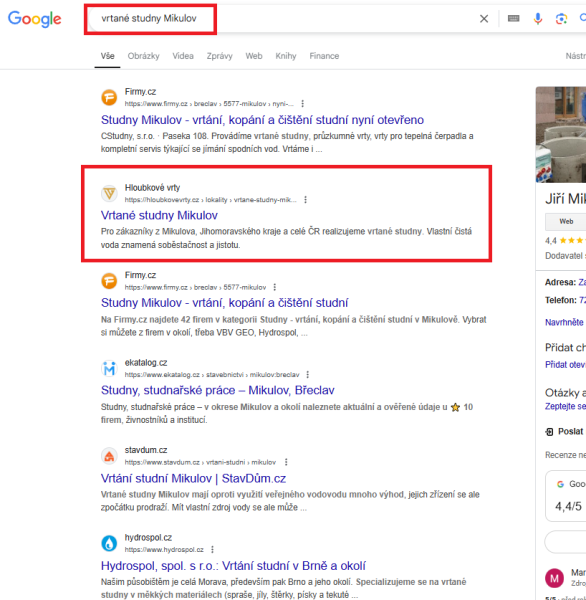Clear the search query with X
Viewport: 586px width, 600px height.
tap(484, 18)
